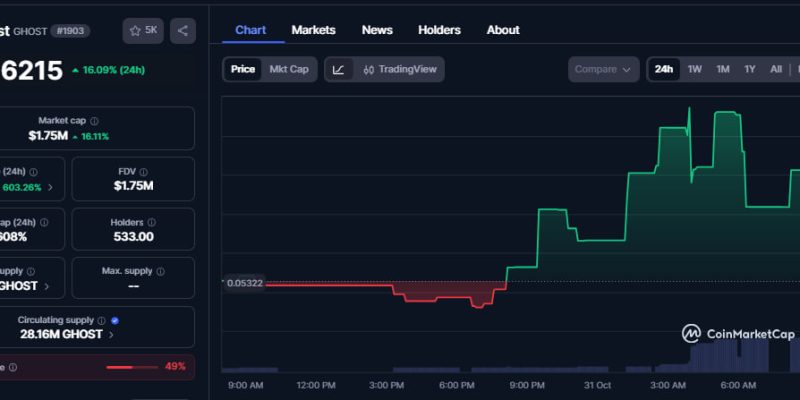Expand the 28.16M GHOST circulating supply details
Screen dimensions: 800x400
[x=110, y=335]
